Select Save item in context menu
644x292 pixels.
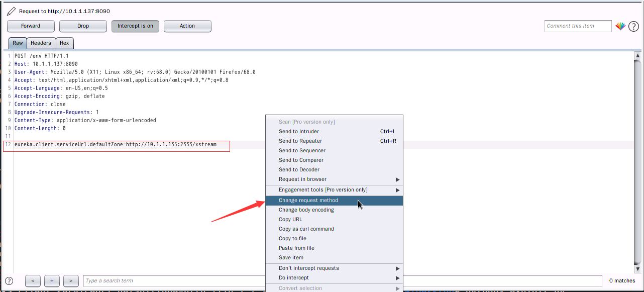click(x=334, y=257)
